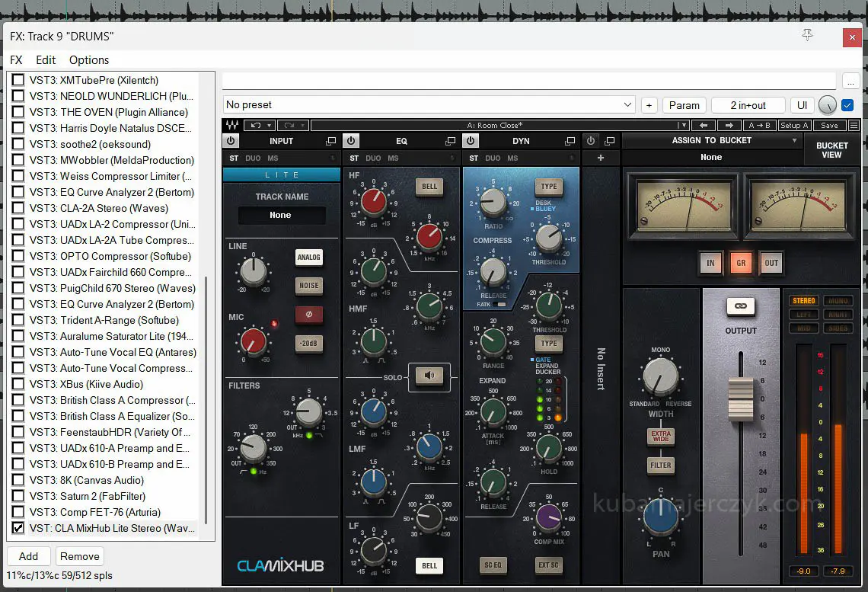868x592 pixels.
Task: Pop out the EQ section window icon
Action: coord(451,141)
